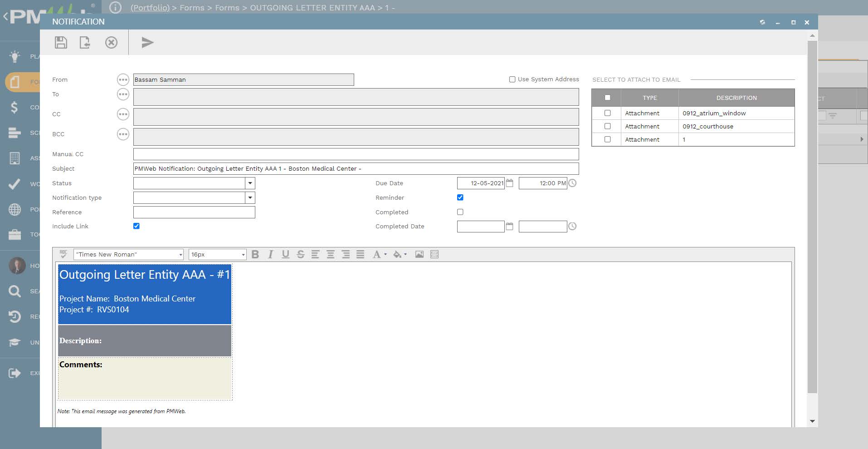Image resolution: width=868 pixels, height=449 pixels.
Task: Open the Search item in left sidebar
Action: [15, 291]
